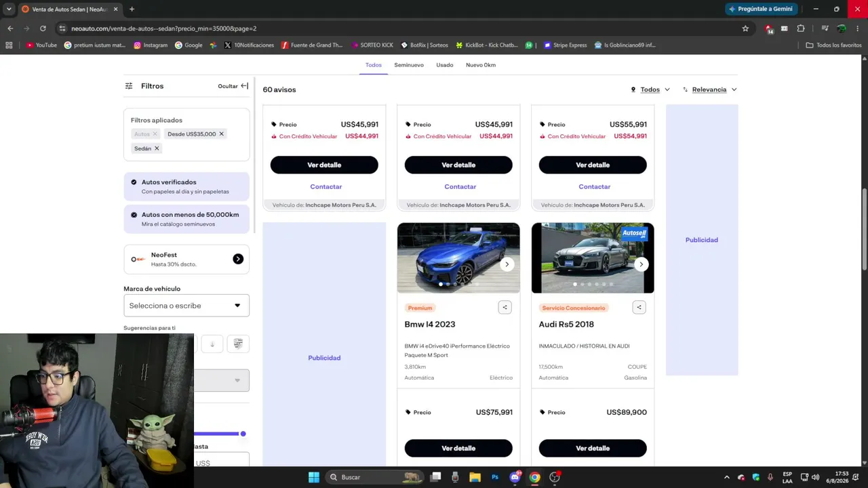868x488 pixels.
Task: Switch to the Nuevo 0km tab
Action: pyautogui.click(x=481, y=65)
